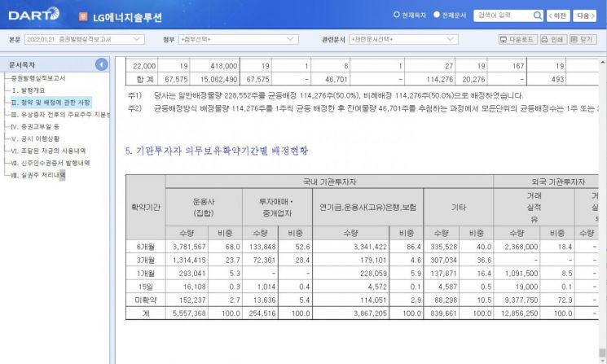Open Ⅰ. 발행개요 section
Image resolution: width=607 pixels, height=364 pixels.
28,90
